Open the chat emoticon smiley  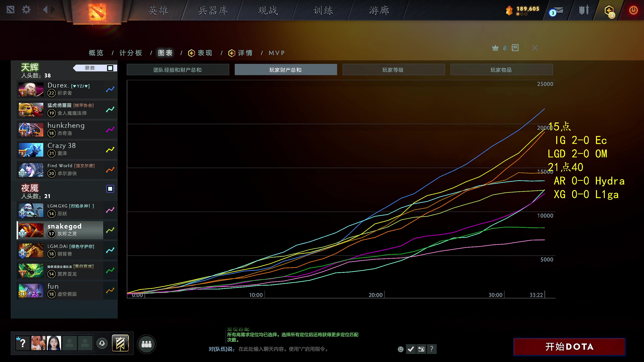click(x=400, y=349)
